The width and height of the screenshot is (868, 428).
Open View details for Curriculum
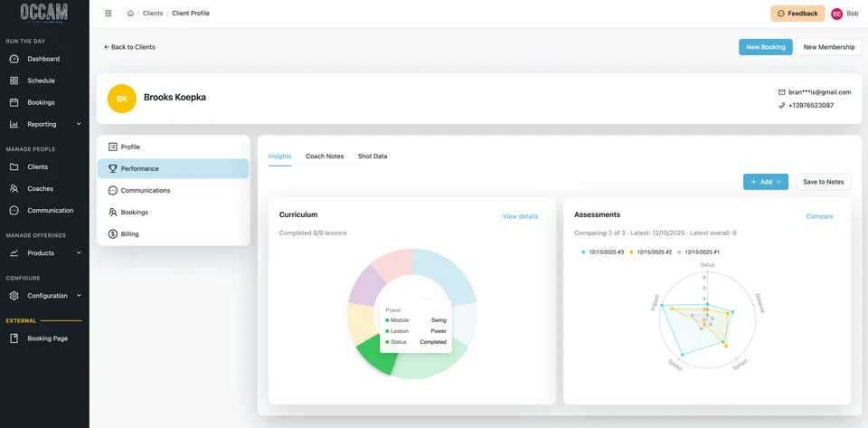point(520,216)
